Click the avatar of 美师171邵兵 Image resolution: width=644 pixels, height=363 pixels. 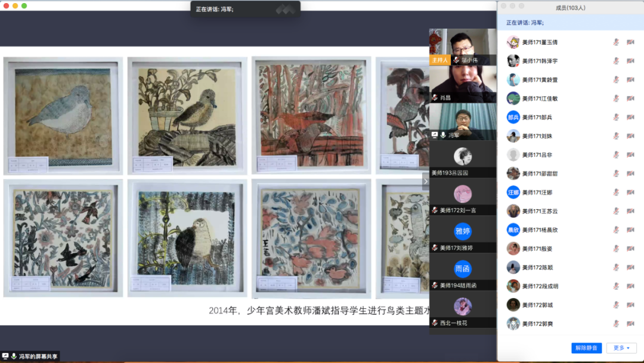pos(513,117)
